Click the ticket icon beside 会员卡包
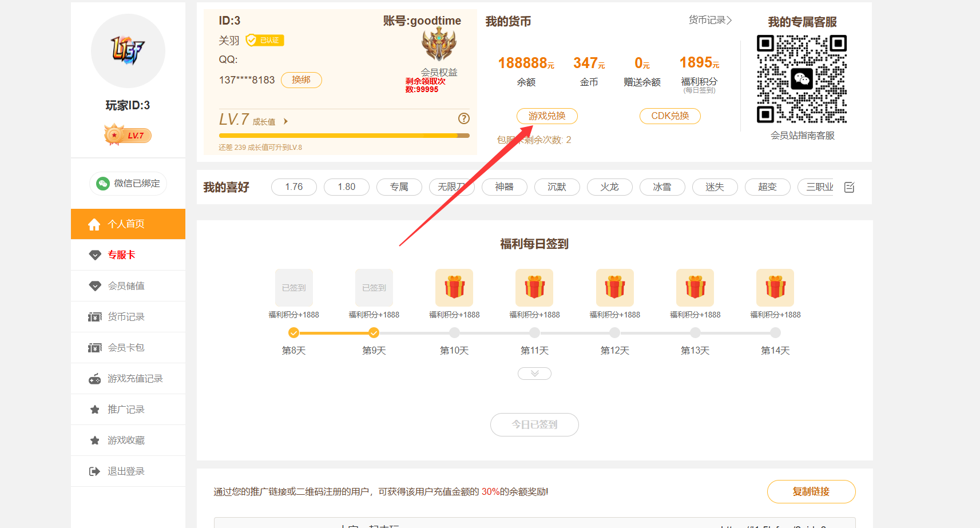Image resolution: width=980 pixels, height=528 pixels. (x=95, y=348)
